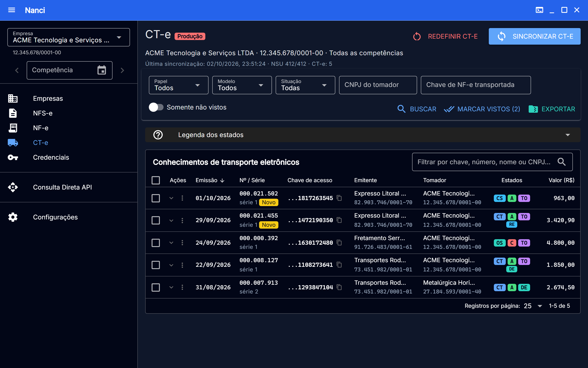Click the help icon beside Legenda dos estados
The height and width of the screenshot is (368, 588).
coord(158,135)
